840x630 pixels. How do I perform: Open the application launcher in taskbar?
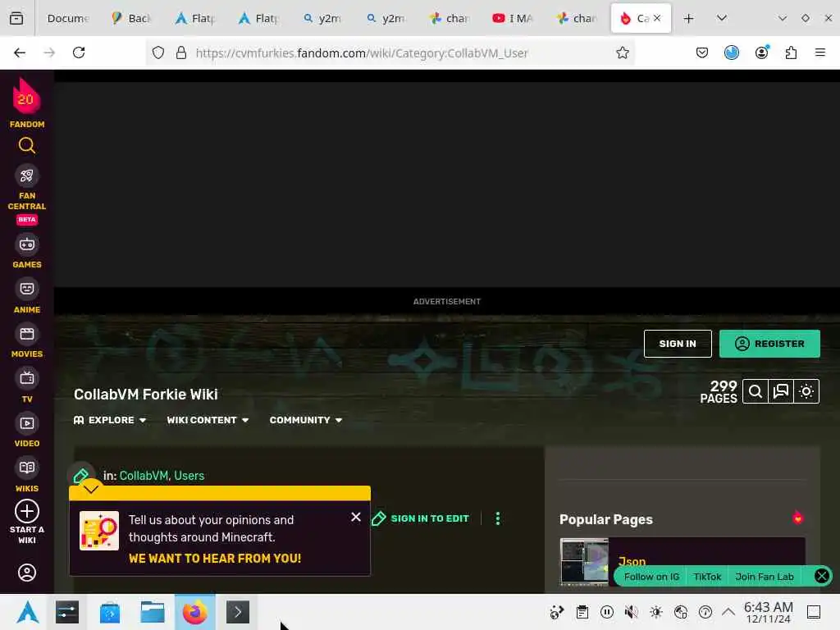click(28, 612)
